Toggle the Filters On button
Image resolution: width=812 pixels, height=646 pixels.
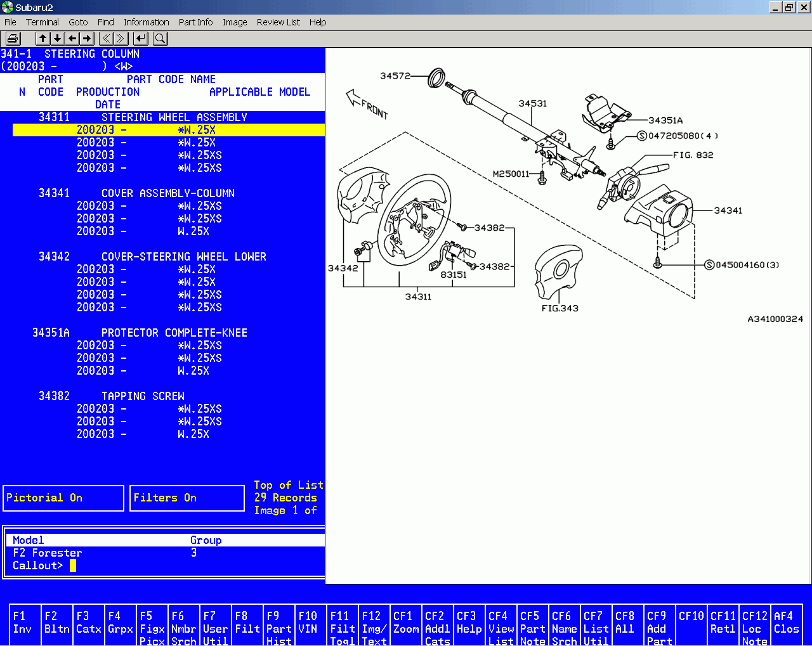[187, 498]
